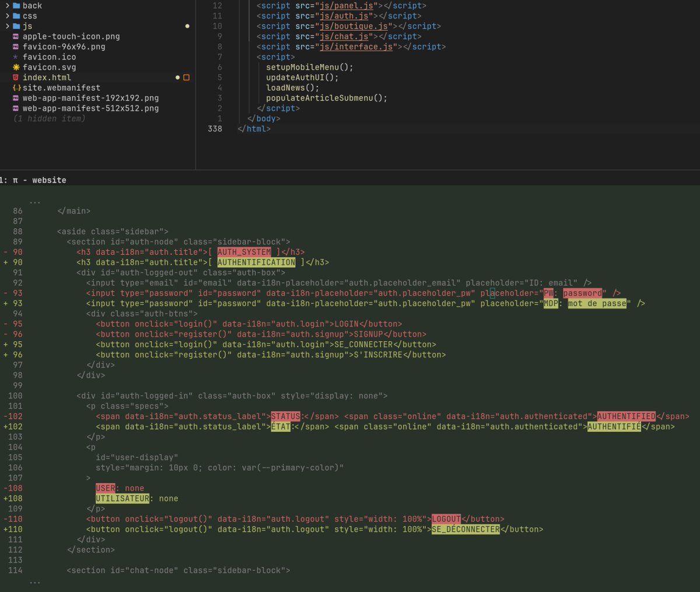Select web-app-manifest-192x192.png in the tree
700x592 pixels.
pyautogui.click(x=90, y=98)
